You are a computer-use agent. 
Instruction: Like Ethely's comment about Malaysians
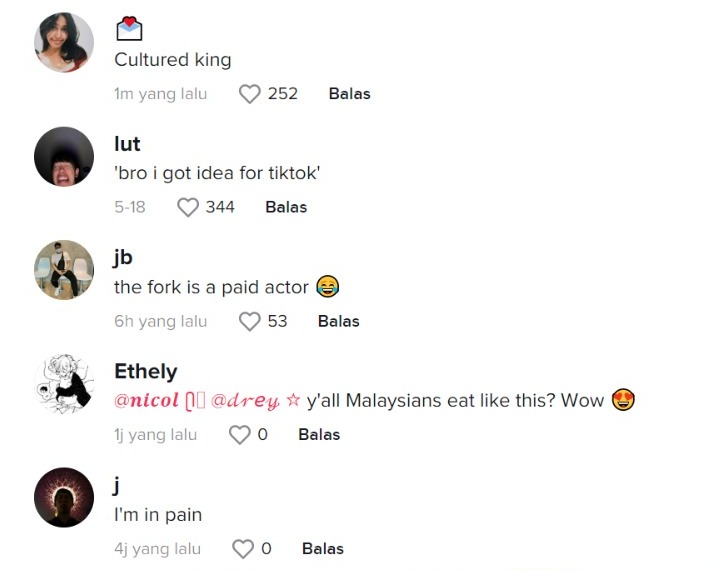point(240,434)
